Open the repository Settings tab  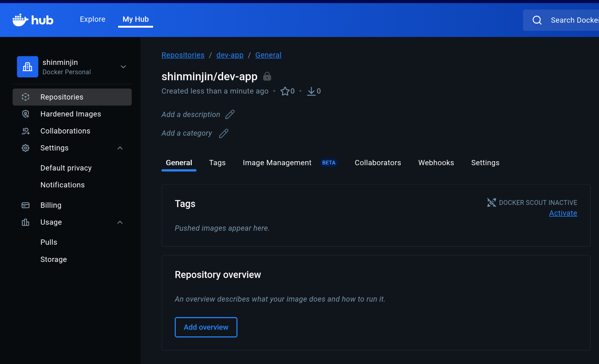pyautogui.click(x=485, y=163)
